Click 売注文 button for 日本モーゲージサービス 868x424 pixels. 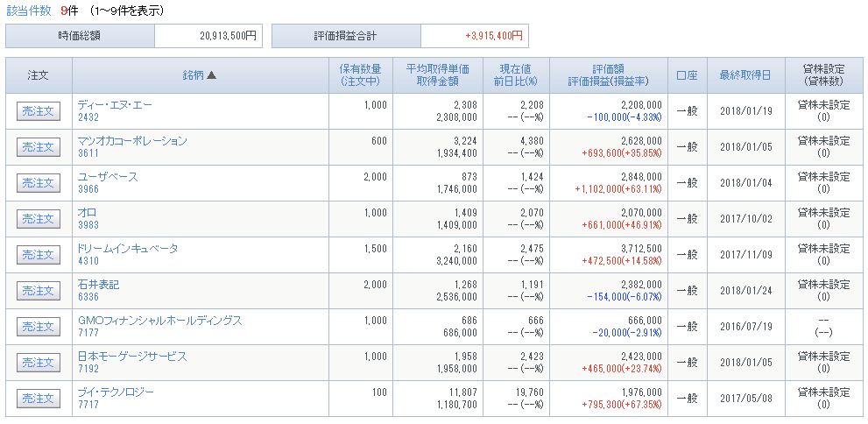pyautogui.click(x=39, y=363)
